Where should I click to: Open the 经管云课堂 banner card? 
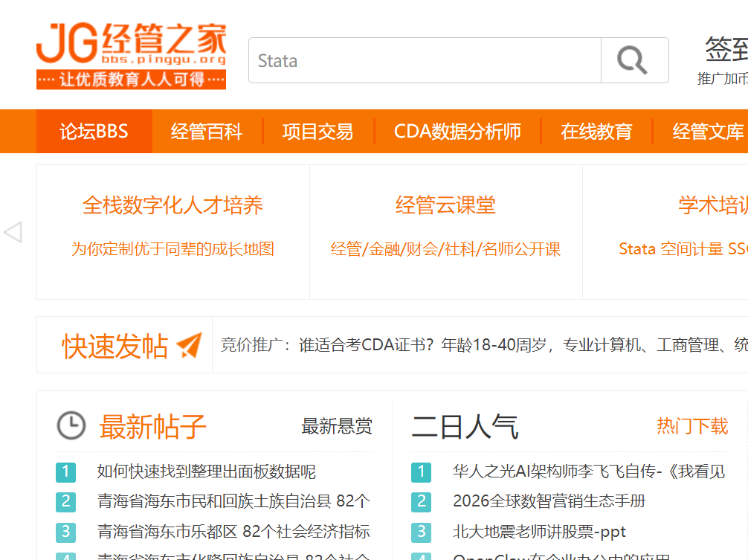pos(445,205)
